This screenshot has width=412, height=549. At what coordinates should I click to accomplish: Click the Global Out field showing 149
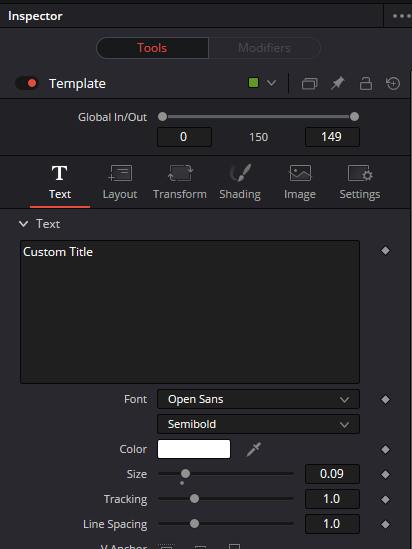coord(332,137)
